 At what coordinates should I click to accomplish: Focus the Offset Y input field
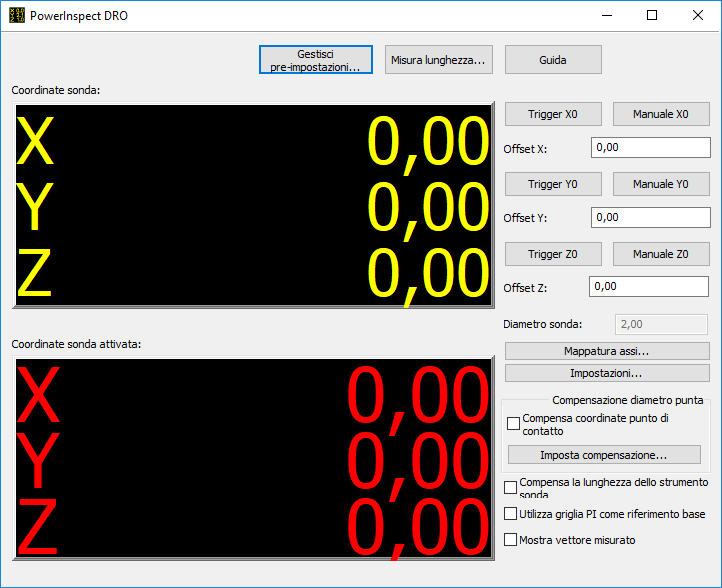651,217
